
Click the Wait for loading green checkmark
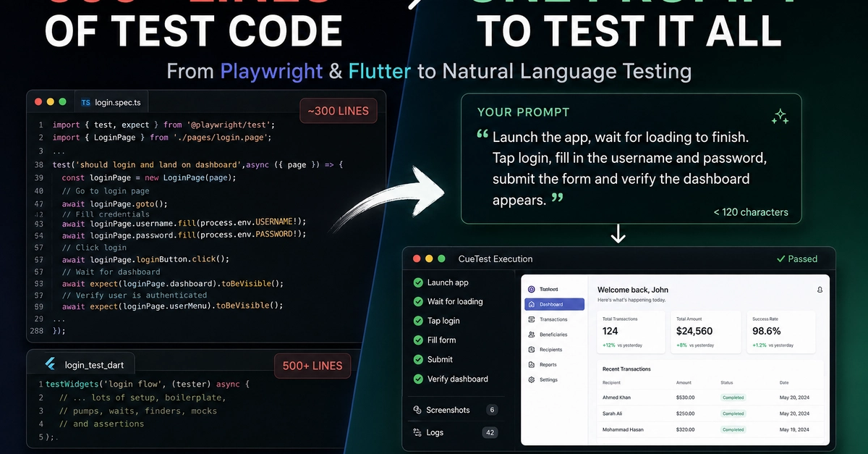[x=418, y=301]
